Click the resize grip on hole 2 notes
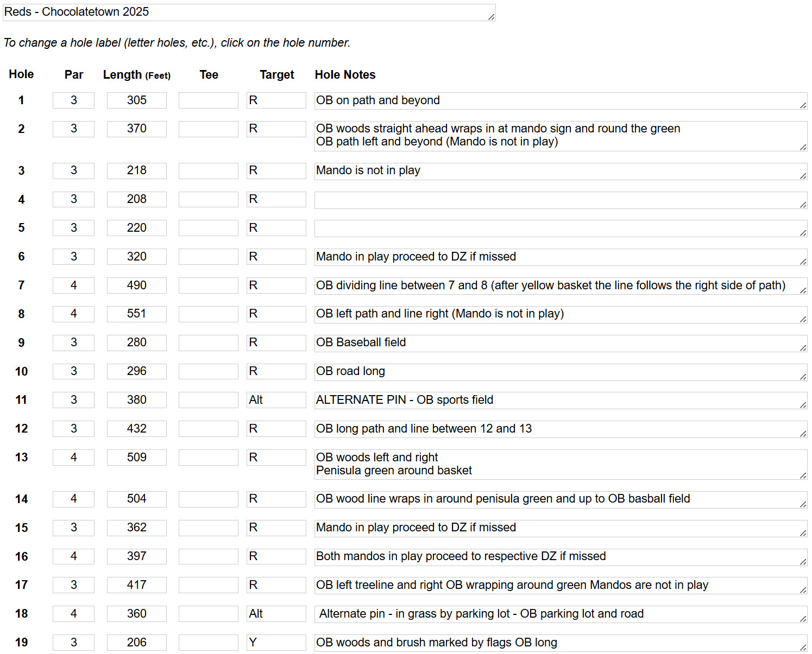Viewport: 812px width, 654px height. pos(803,147)
